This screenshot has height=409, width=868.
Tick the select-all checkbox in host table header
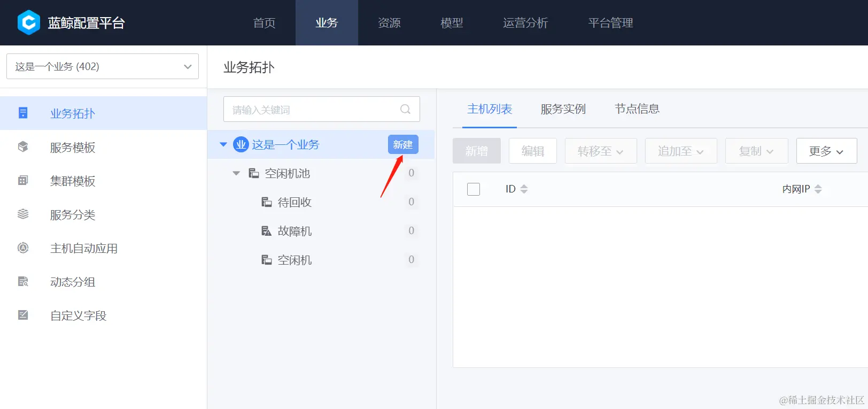pos(474,189)
